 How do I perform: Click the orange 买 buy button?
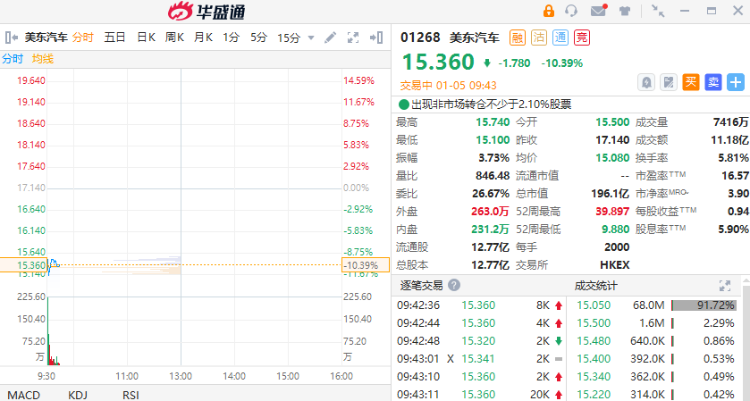pyautogui.click(x=691, y=82)
